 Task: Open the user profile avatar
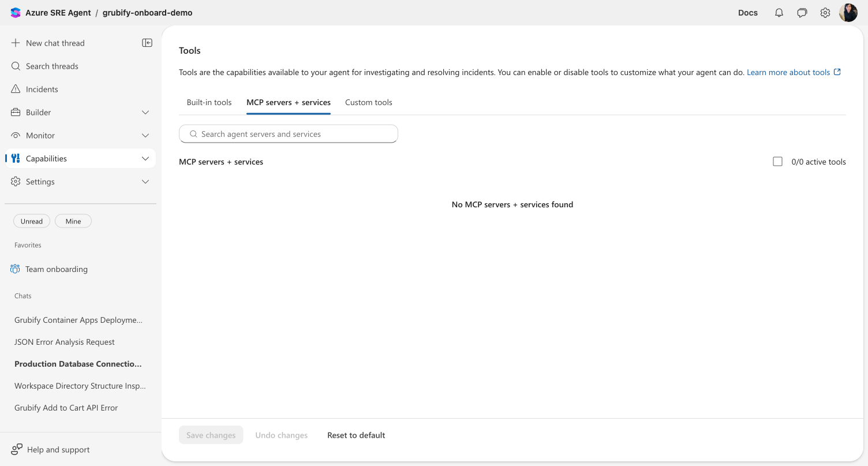(848, 13)
